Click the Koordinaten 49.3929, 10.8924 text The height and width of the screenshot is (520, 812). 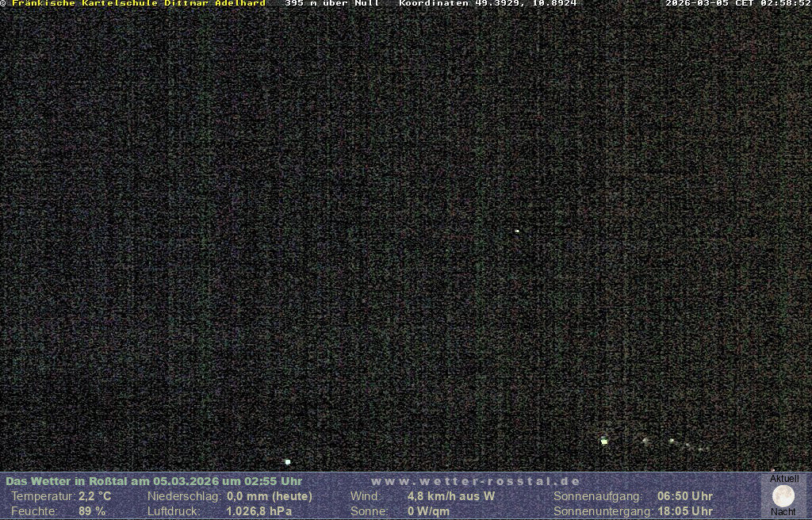coord(488,4)
